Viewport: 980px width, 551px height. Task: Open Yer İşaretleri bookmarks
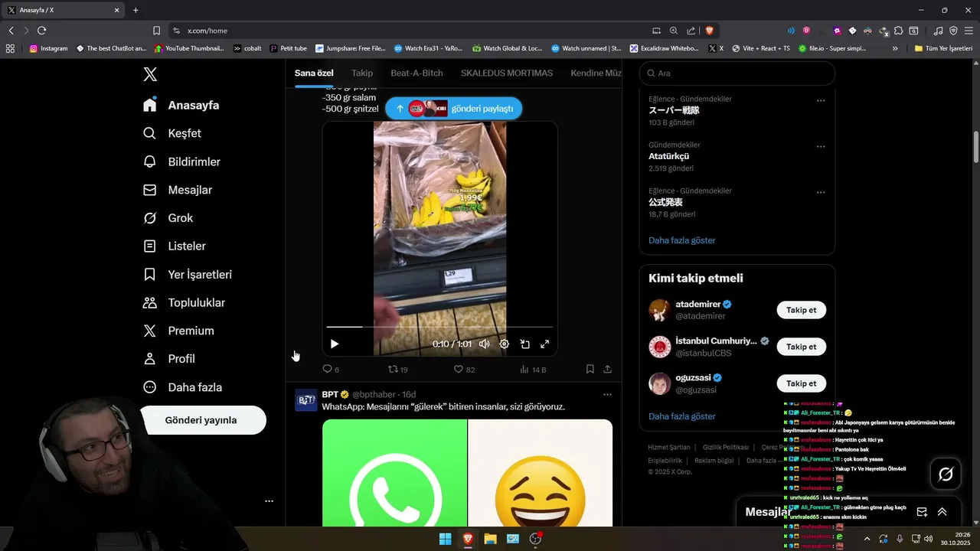(188, 275)
